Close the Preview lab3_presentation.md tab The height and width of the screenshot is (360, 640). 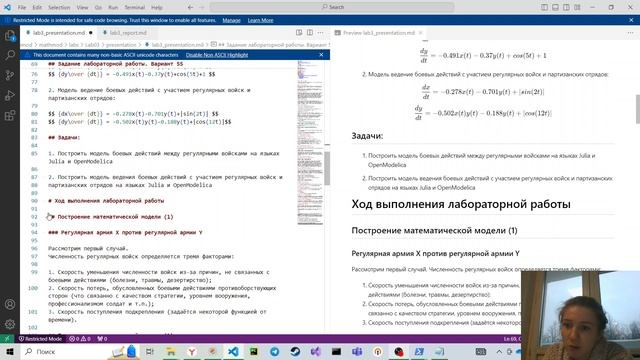tap(420, 33)
